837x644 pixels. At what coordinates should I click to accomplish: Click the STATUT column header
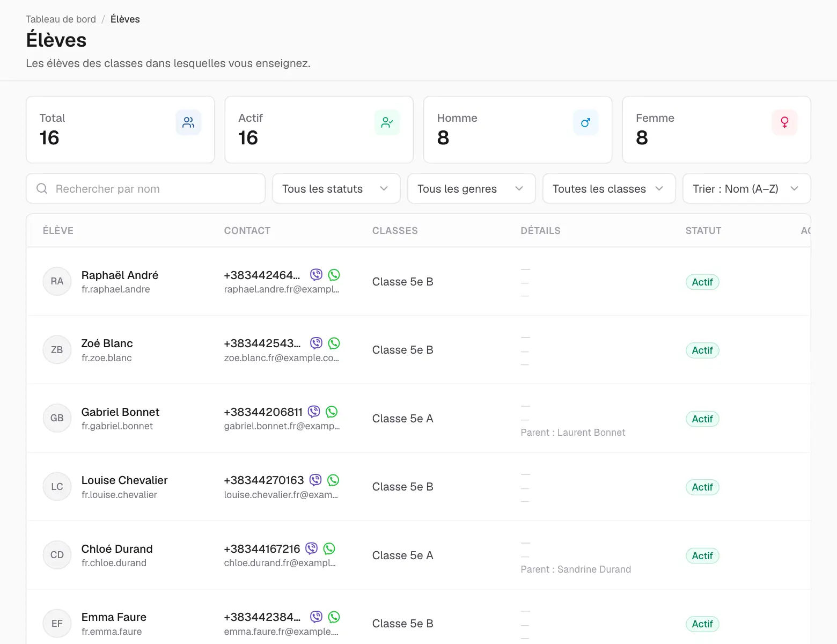[x=703, y=231]
